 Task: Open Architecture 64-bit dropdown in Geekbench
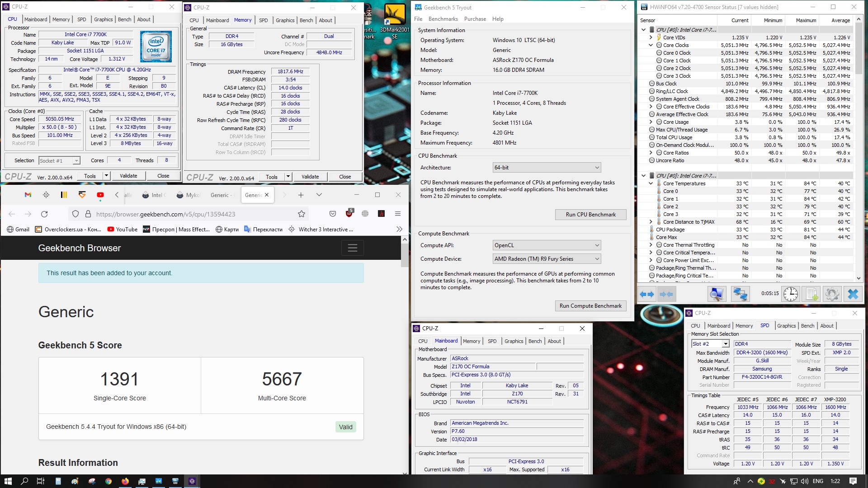coord(547,168)
